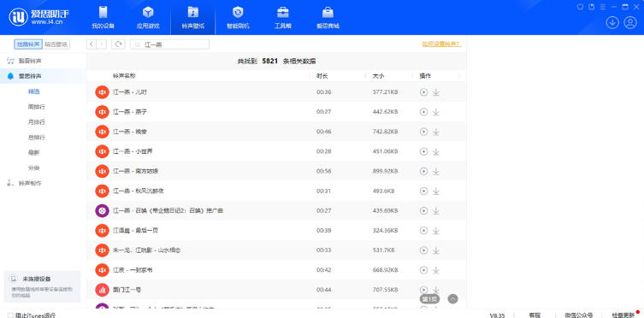Switch to the ringtones sub-tab
Screen dimensions: 644x318
tap(28, 44)
